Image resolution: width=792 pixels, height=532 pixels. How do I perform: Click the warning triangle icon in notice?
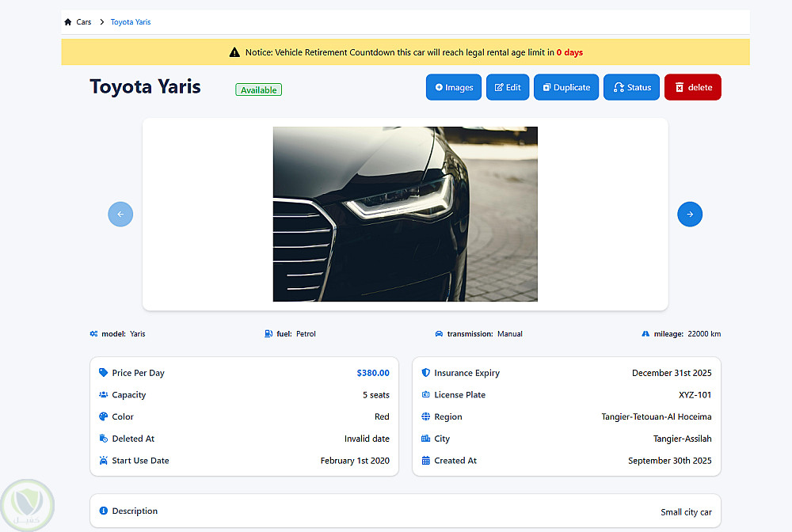(x=234, y=52)
